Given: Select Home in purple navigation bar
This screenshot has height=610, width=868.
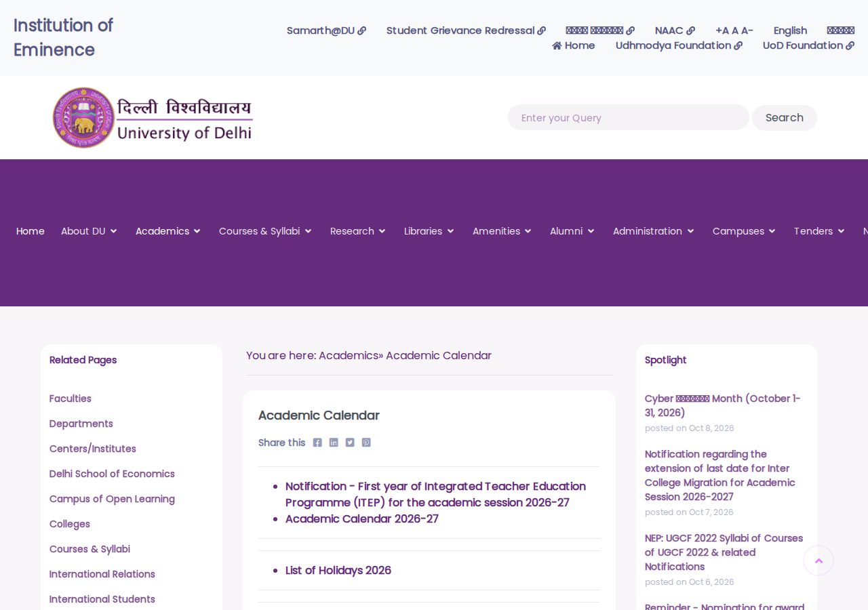Looking at the screenshot, I should pos(31,231).
